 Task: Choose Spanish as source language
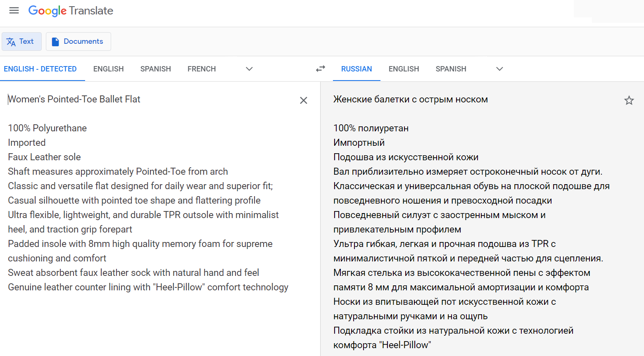(x=156, y=69)
